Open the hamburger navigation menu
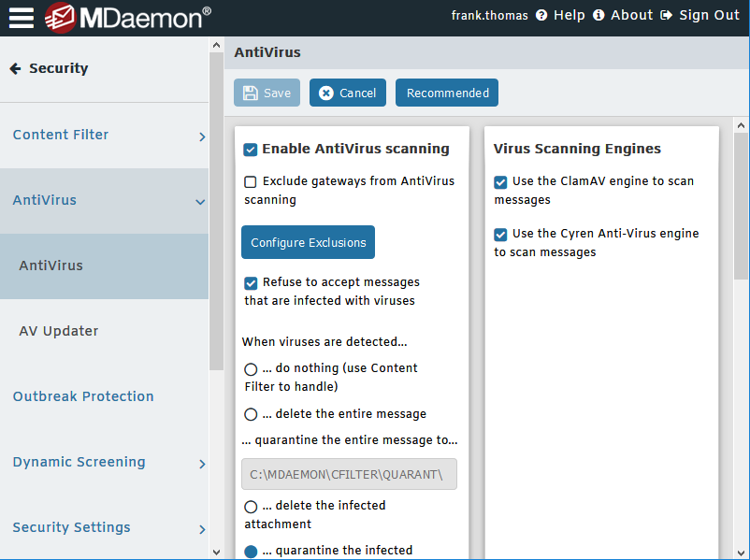Viewport: 750px width, 560px height. (x=22, y=17)
